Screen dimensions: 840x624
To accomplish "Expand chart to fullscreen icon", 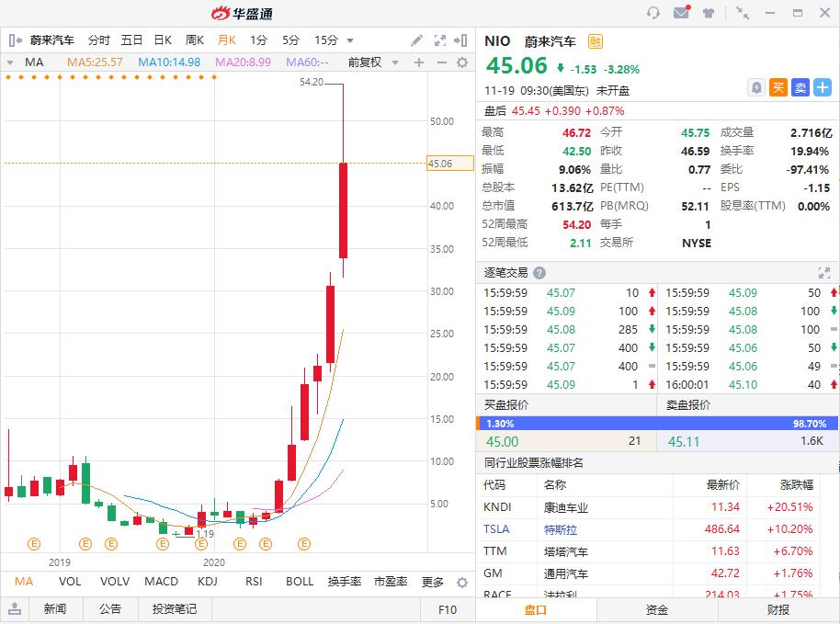I will pos(440,40).
